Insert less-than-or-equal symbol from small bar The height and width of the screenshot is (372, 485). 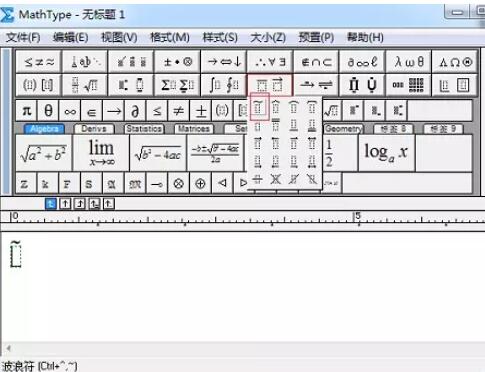point(157,111)
